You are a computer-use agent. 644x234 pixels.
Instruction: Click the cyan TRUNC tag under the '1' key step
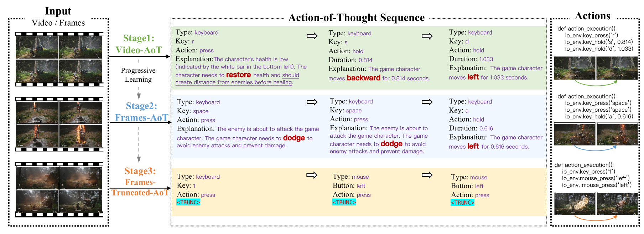click(188, 202)
